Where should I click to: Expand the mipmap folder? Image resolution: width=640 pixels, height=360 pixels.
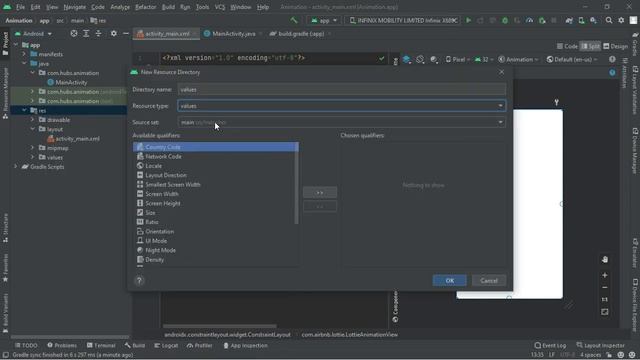(33, 148)
